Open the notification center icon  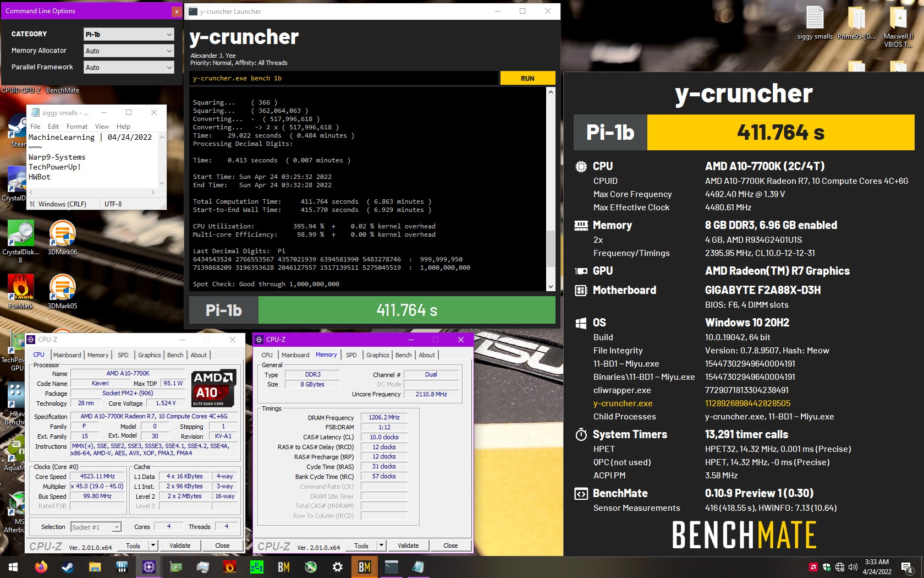point(907,567)
